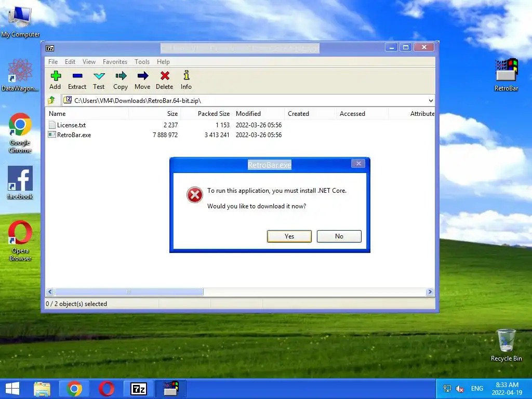Click packed size value 1 153
Image resolution: width=532 pixels, height=399 pixels.
point(222,125)
